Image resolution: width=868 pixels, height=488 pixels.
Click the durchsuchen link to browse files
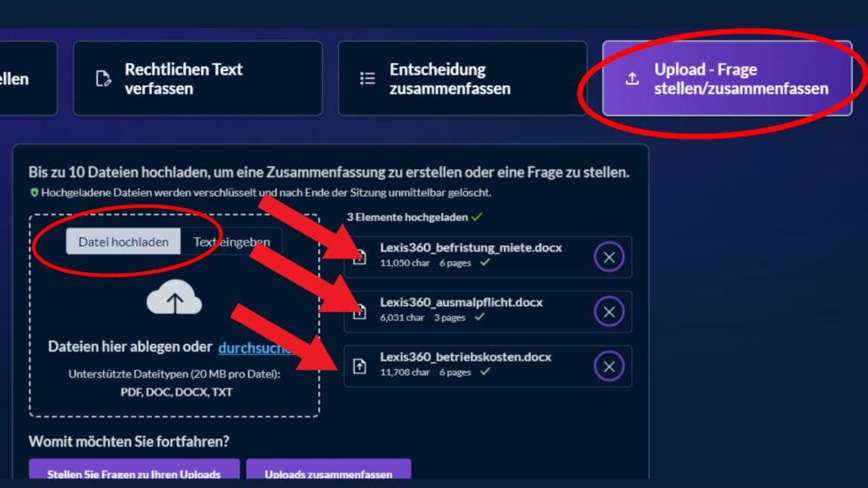tap(256, 348)
